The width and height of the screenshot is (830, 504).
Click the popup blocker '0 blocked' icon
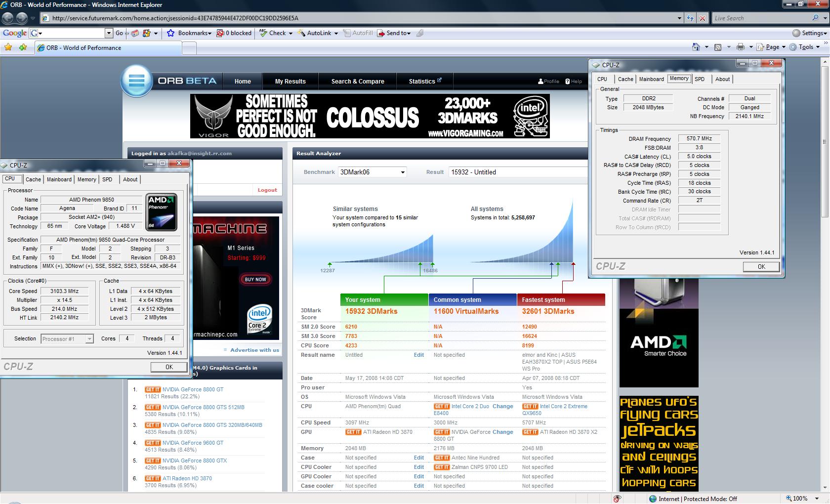click(x=220, y=33)
